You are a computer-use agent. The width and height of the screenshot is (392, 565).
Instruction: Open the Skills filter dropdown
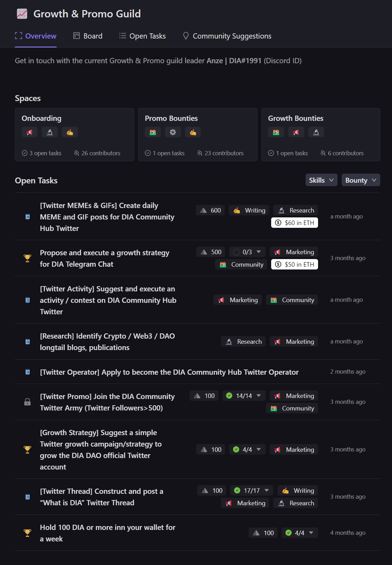(321, 180)
